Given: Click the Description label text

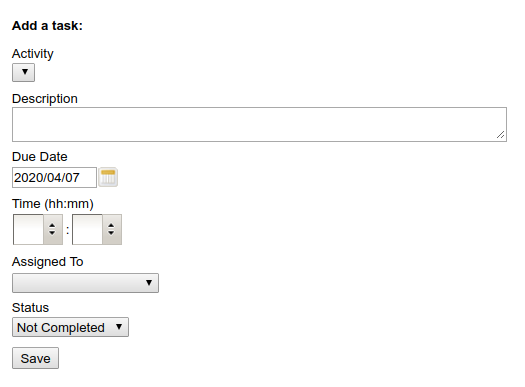Looking at the screenshot, I should pos(45,99).
